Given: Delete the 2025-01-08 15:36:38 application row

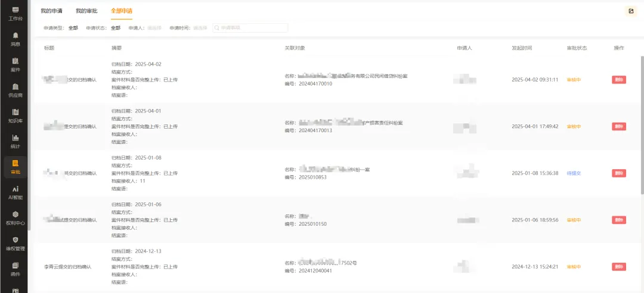Looking at the screenshot, I should click(x=618, y=173).
